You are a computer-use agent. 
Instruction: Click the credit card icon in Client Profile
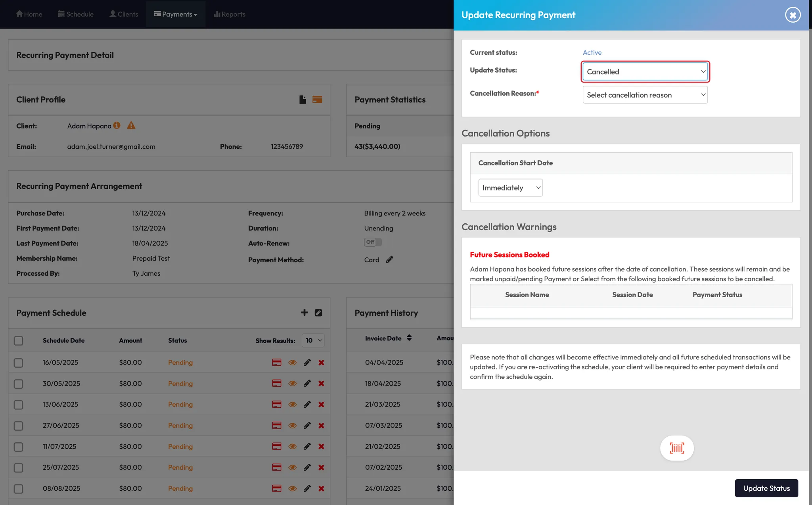(x=317, y=100)
